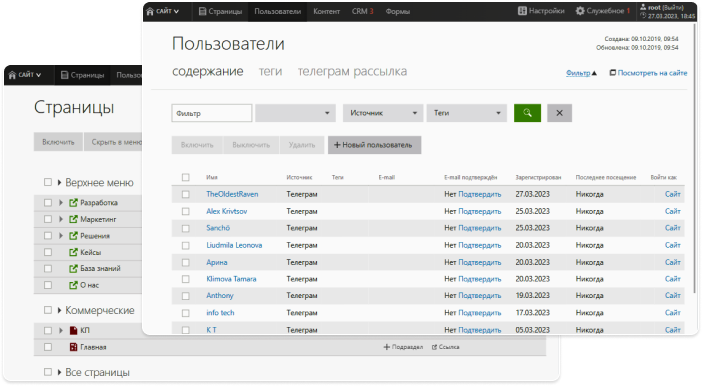Open the unlabeled filter dropdown
Screen dimensions: 702x386
[x=295, y=113]
